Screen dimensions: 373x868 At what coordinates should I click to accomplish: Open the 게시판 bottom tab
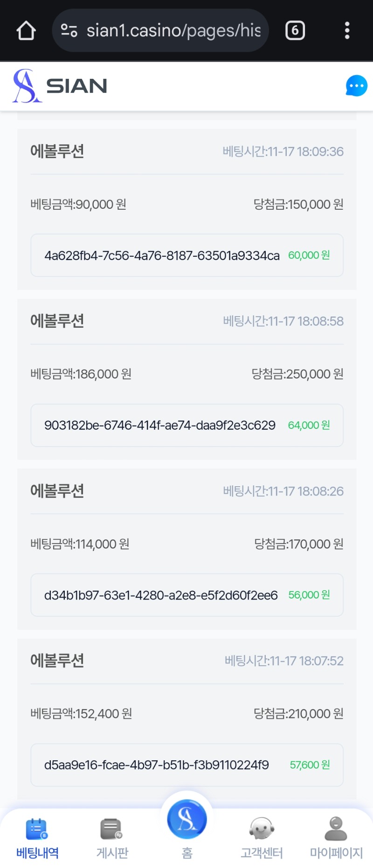coord(112,839)
